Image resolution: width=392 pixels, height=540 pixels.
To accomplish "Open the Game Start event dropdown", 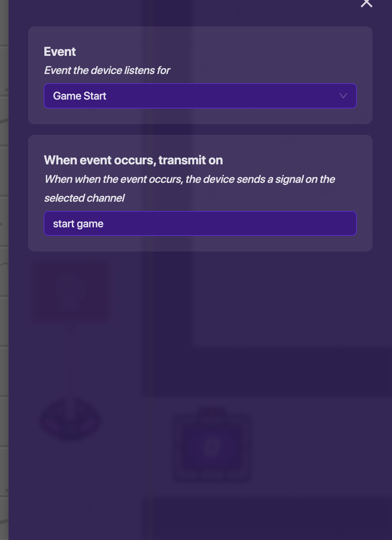I will click(200, 96).
